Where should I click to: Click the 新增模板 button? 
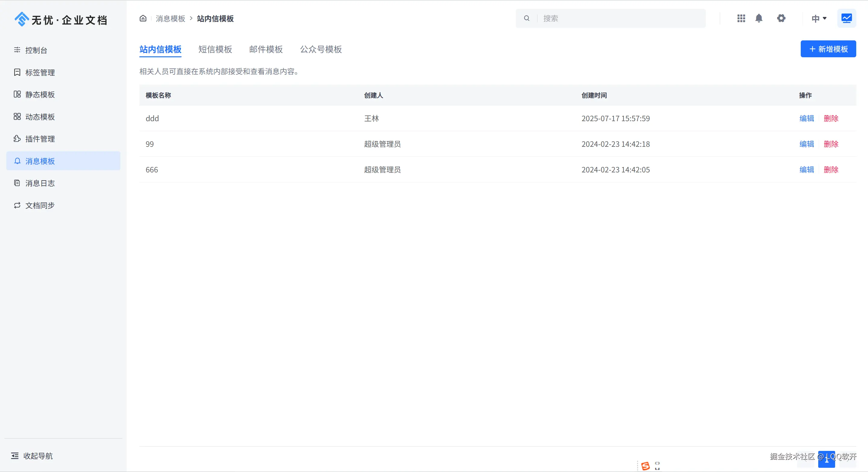coord(828,49)
